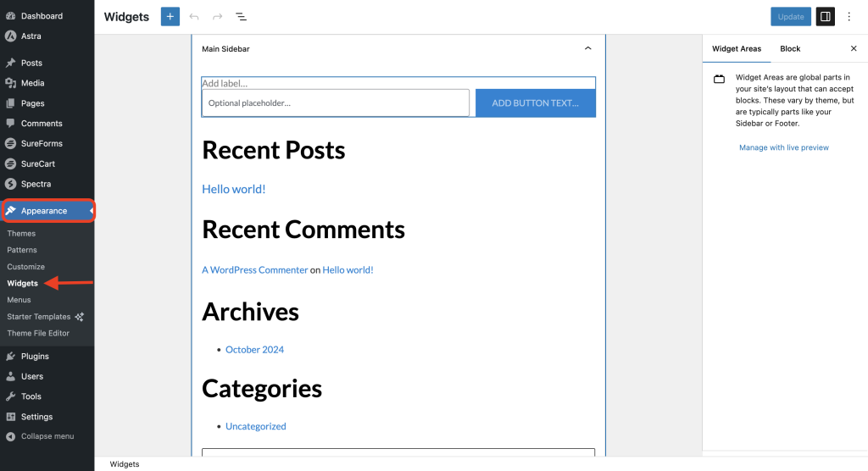Open SureCart from the admin menu
Viewport: 868px width, 471px height.
tap(37, 163)
